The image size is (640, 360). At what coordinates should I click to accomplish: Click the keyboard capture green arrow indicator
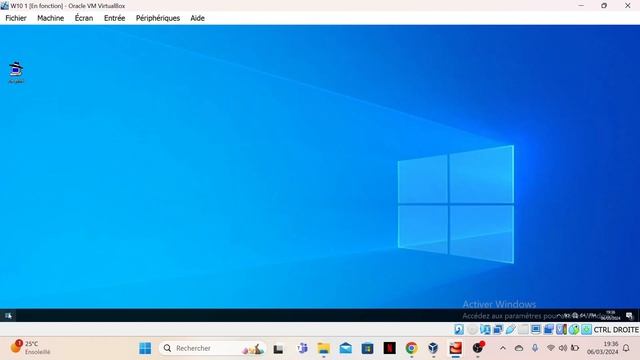coord(587,329)
